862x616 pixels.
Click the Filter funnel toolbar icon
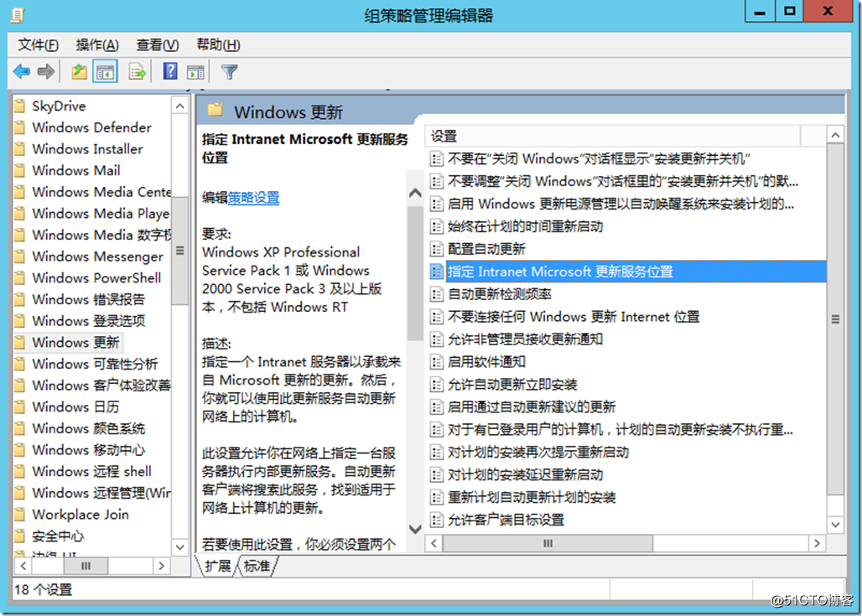point(229,71)
